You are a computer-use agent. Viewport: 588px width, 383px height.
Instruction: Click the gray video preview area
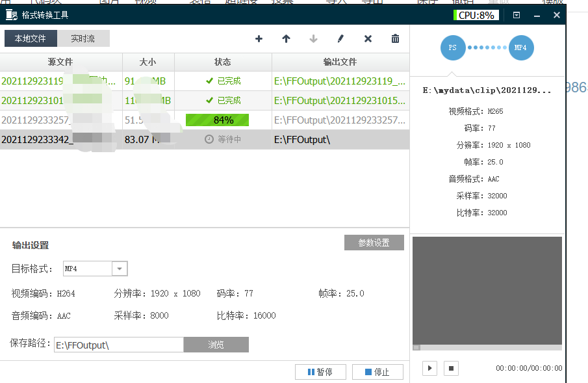pos(487,290)
